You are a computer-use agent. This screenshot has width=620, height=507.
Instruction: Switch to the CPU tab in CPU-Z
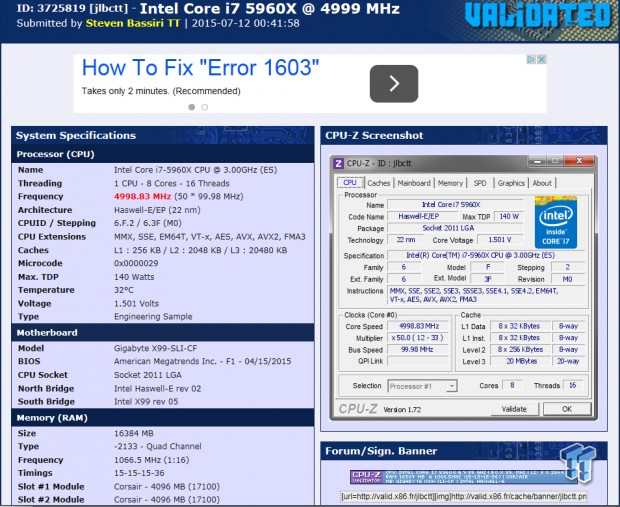coord(350,183)
